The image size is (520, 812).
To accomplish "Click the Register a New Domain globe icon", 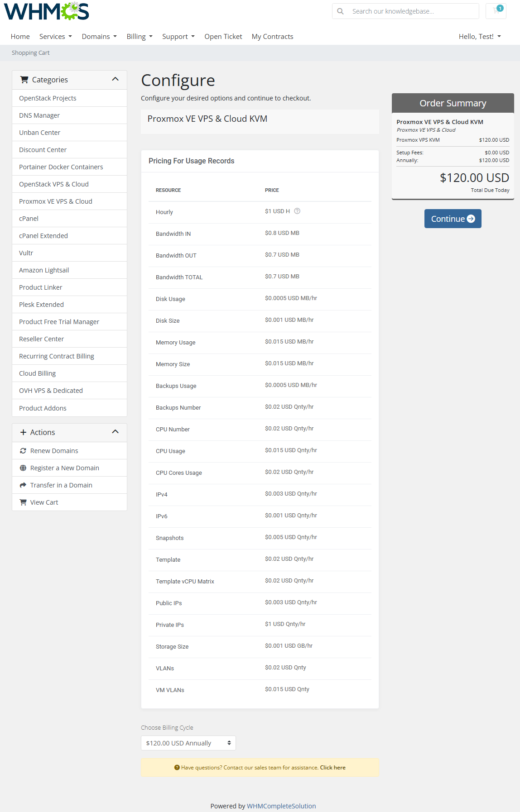I will coord(23,468).
